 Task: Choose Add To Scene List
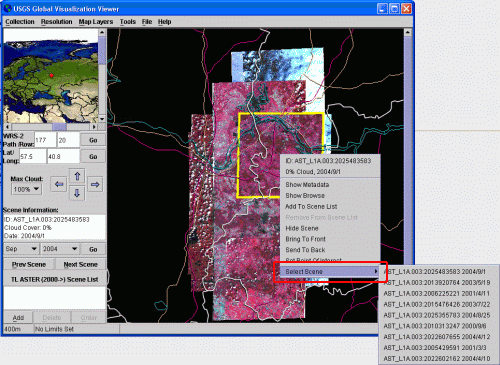(330, 207)
